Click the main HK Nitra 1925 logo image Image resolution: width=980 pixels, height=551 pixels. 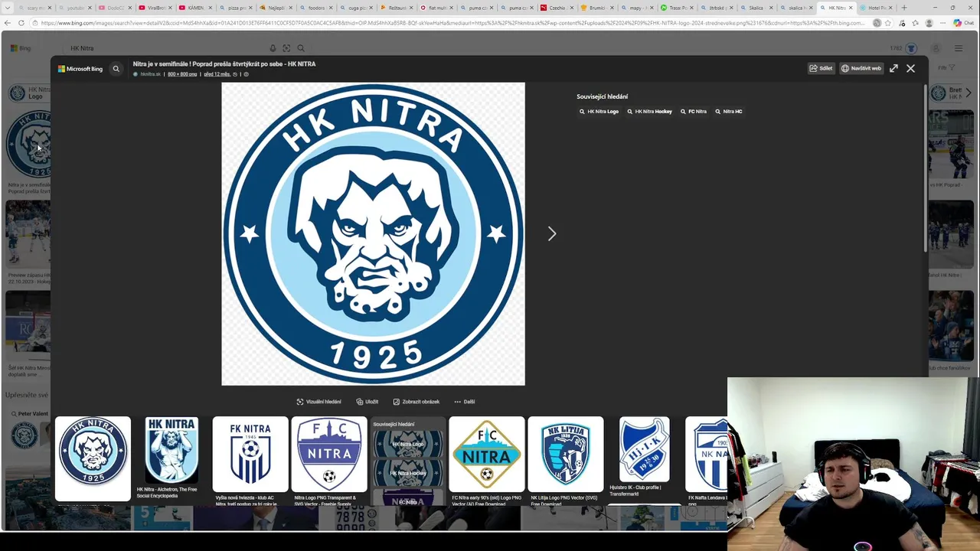[x=373, y=233]
